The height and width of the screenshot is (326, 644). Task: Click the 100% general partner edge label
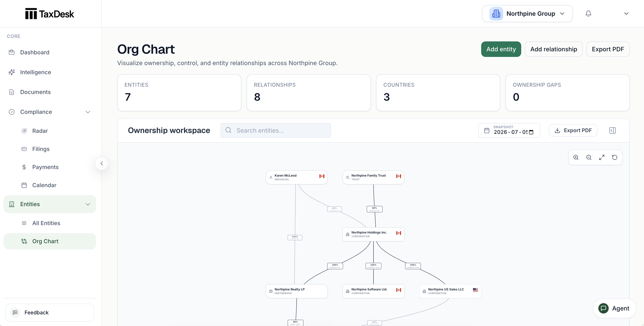coord(335,266)
